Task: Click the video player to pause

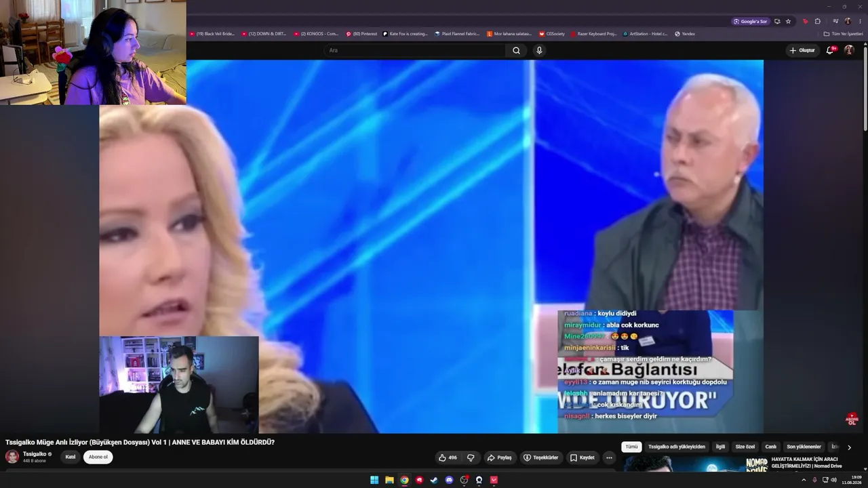Action: click(x=431, y=247)
